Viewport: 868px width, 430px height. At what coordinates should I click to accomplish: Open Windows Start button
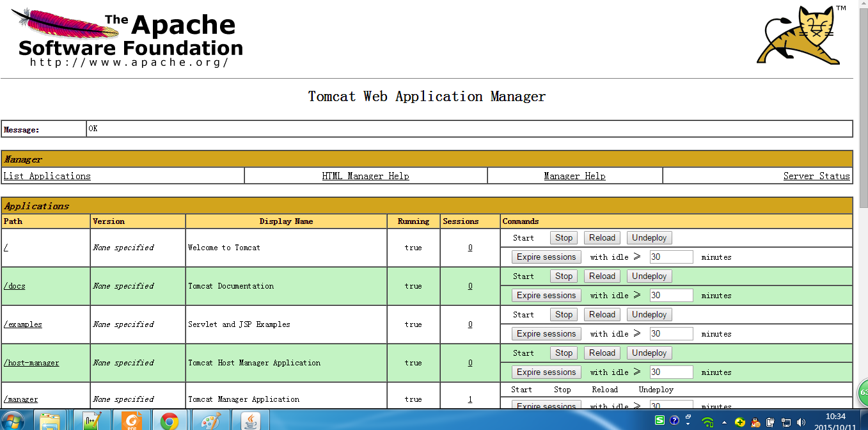tap(13, 421)
